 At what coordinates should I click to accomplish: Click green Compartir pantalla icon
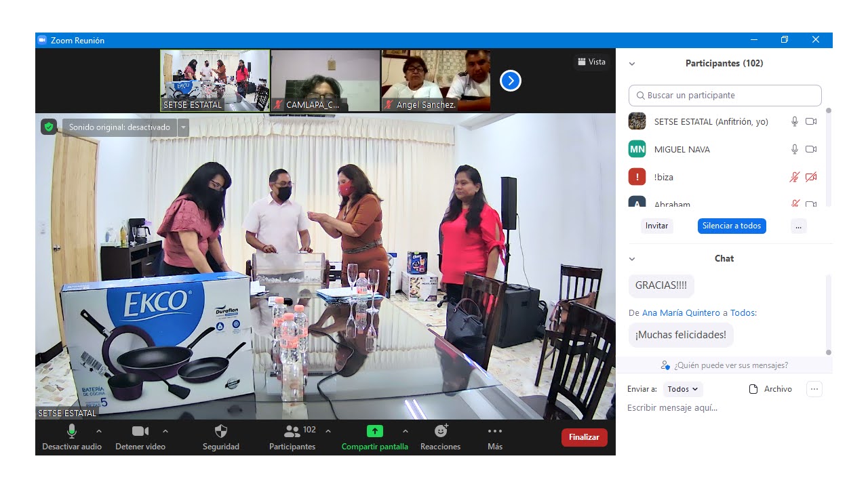pyautogui.click(x=375, y=431)
